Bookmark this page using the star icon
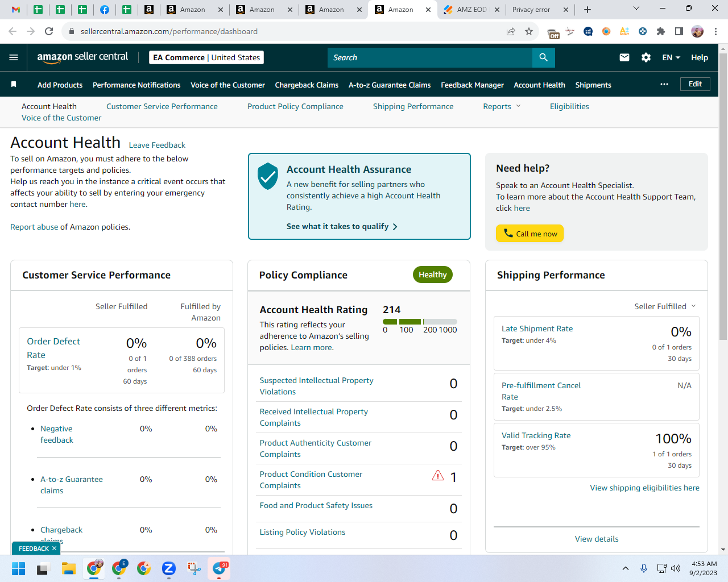This screenshot has height=582, width=728. [529, 31]
